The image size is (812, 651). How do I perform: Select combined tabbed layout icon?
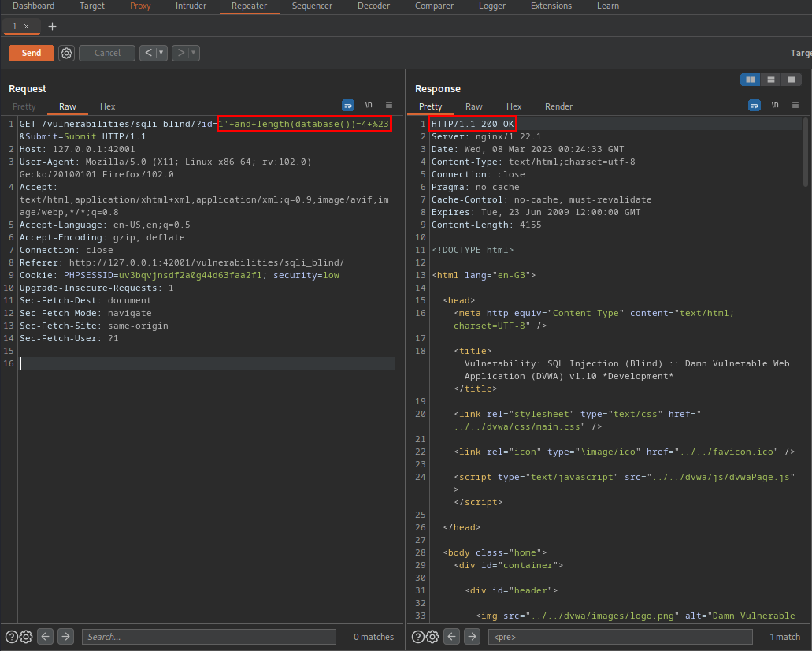pyautogui.click(x=792, y=80)
